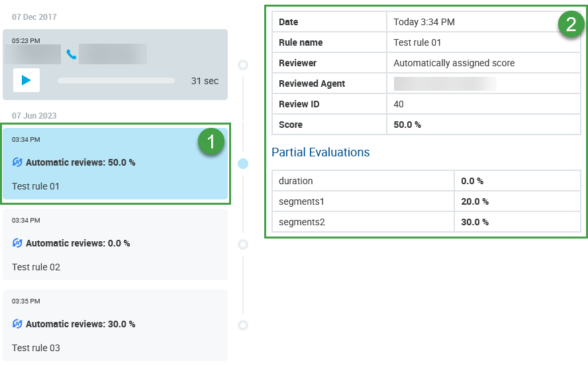This screenshot has width=588, height=377.
Task: Click the 05:23 PM call timestamp
Action: [26, 41]
